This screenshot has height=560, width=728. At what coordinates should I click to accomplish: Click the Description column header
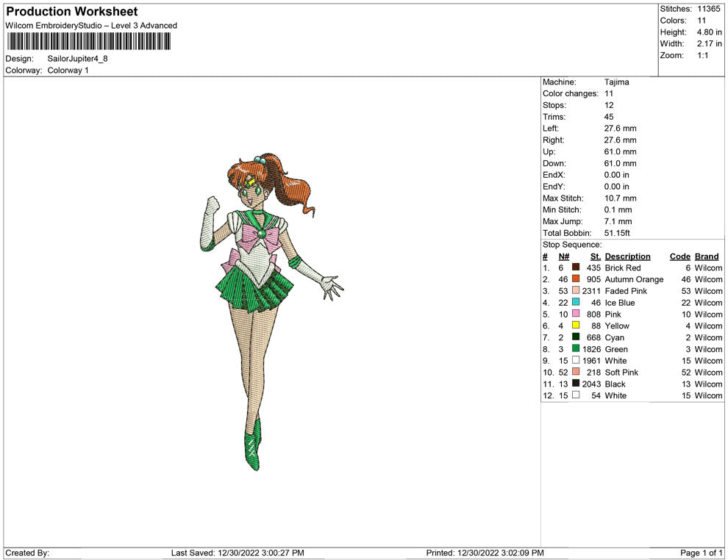click(629, 256)
